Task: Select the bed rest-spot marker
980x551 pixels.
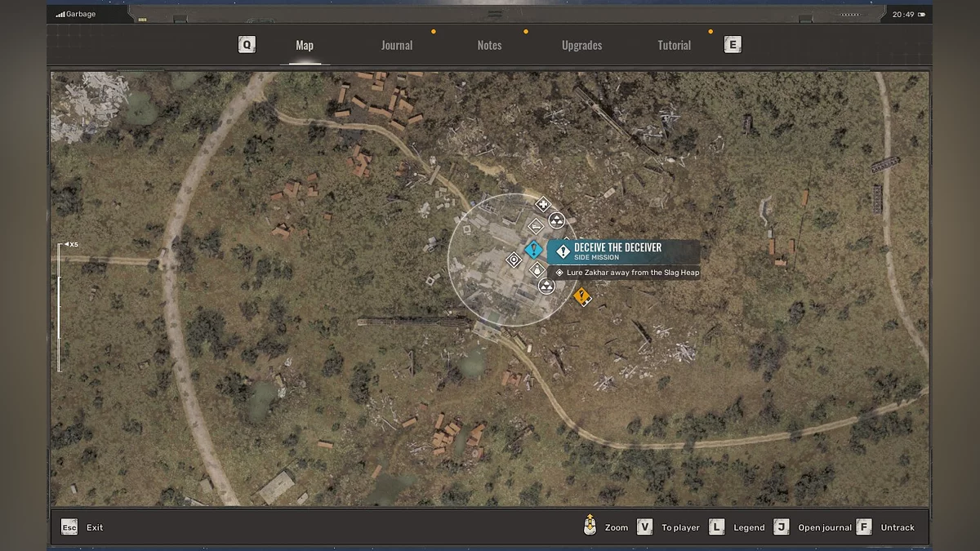Action: [536, 226]
